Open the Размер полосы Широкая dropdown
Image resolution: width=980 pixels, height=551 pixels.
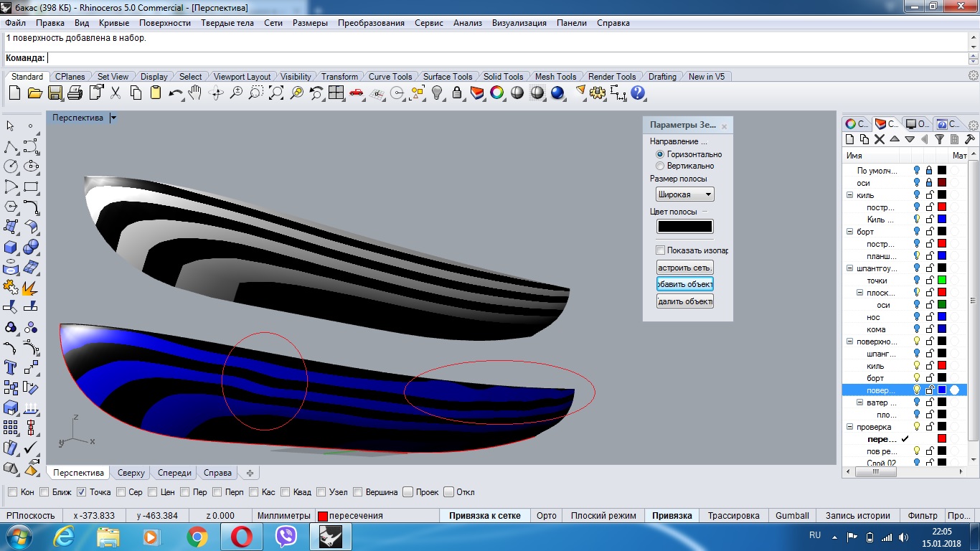pos(685,194)
